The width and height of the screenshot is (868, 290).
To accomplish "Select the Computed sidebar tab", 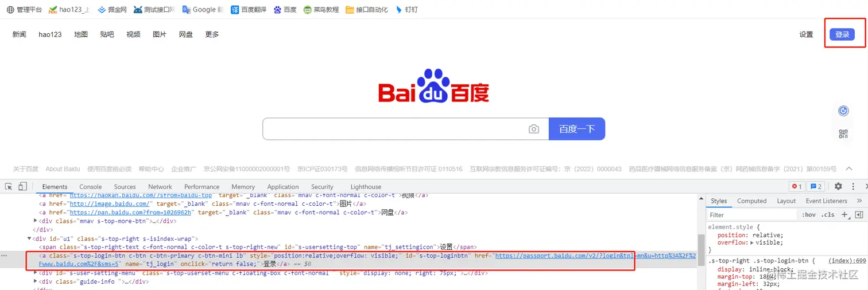I will (x=751, y=201).
